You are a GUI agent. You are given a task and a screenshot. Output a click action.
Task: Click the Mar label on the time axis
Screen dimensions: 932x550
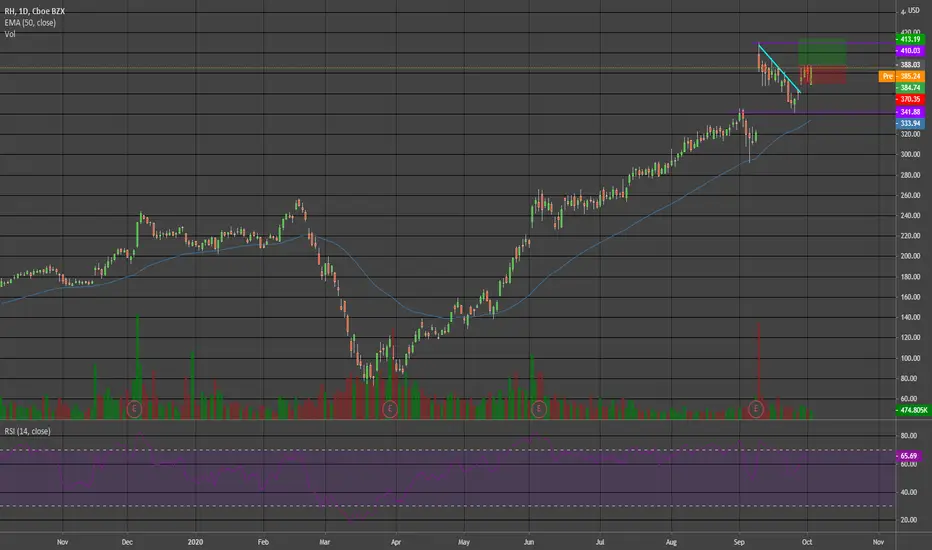(x=325, y=542)
